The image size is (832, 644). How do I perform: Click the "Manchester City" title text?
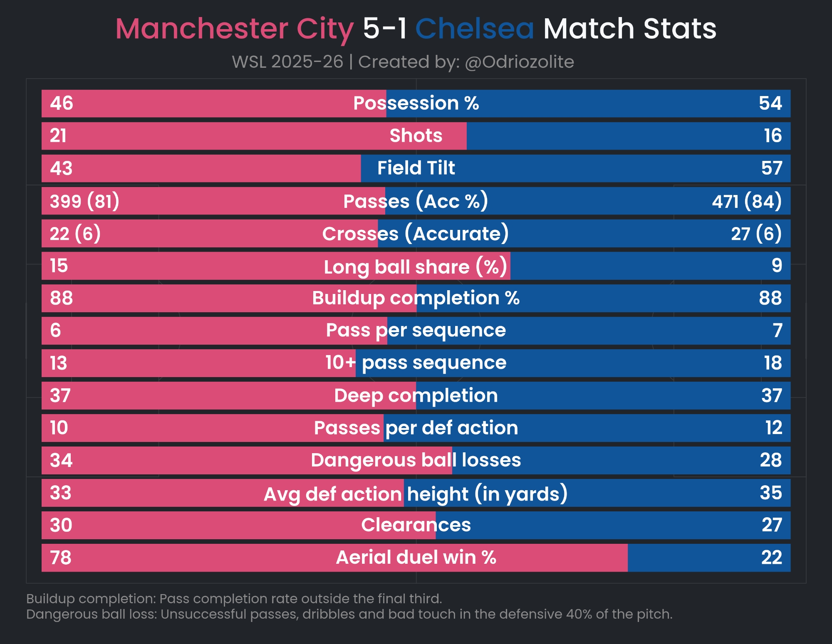click(x=234, y=29)
